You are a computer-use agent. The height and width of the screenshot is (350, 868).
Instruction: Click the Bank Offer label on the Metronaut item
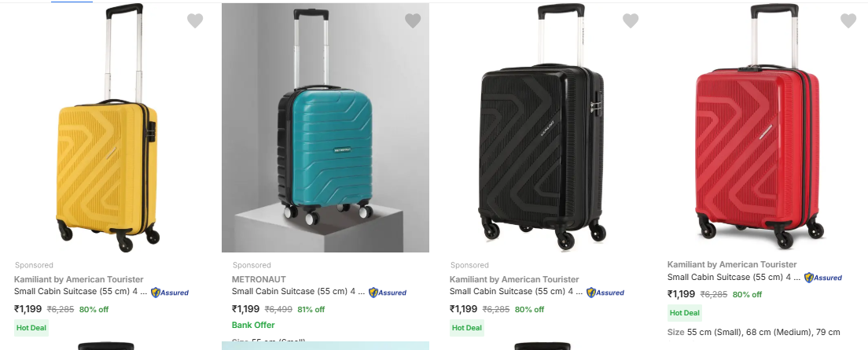[253, 325]
